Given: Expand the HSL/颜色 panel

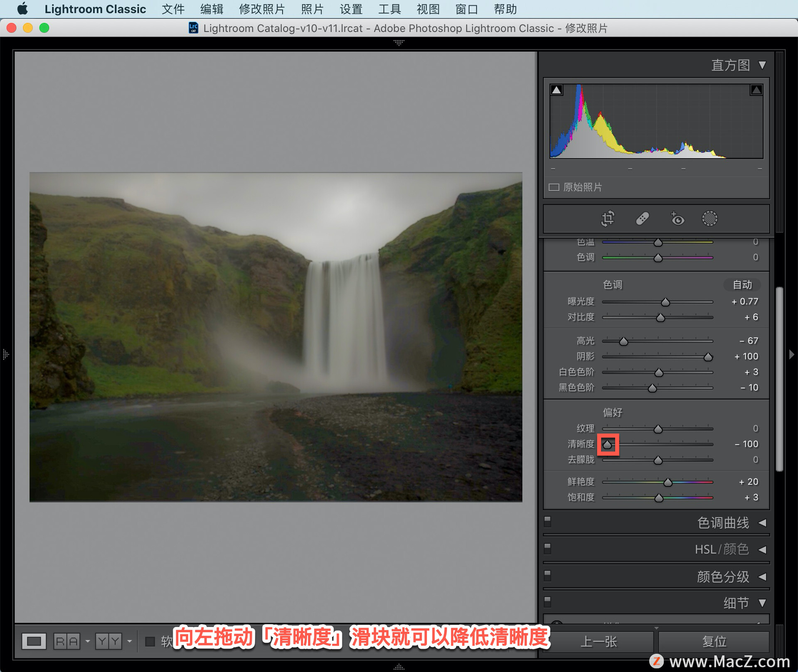Looking at the screenshot, I should click(x=762, y=549).
